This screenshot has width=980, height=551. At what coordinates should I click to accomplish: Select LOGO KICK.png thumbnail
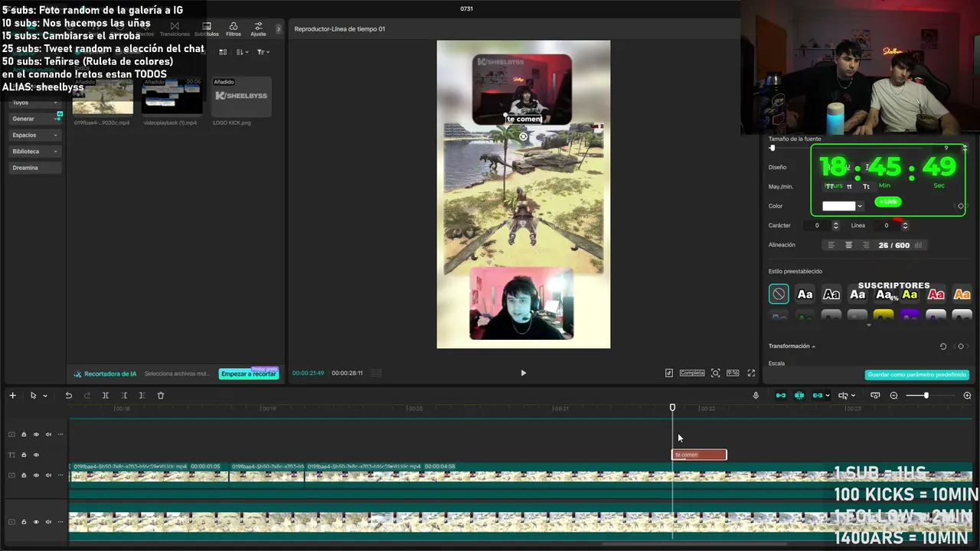[x=241, y=96]
